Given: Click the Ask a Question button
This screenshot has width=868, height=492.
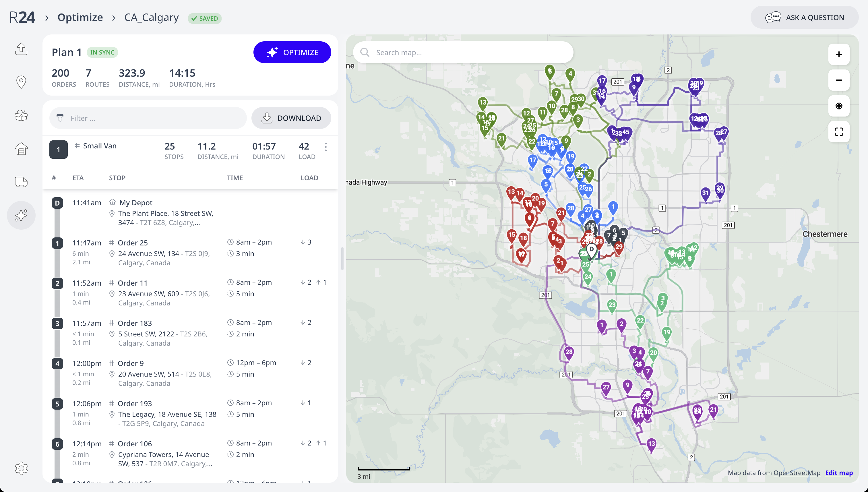Looking at the screenshot, I should pyautogui.click(x=804, y=17).
